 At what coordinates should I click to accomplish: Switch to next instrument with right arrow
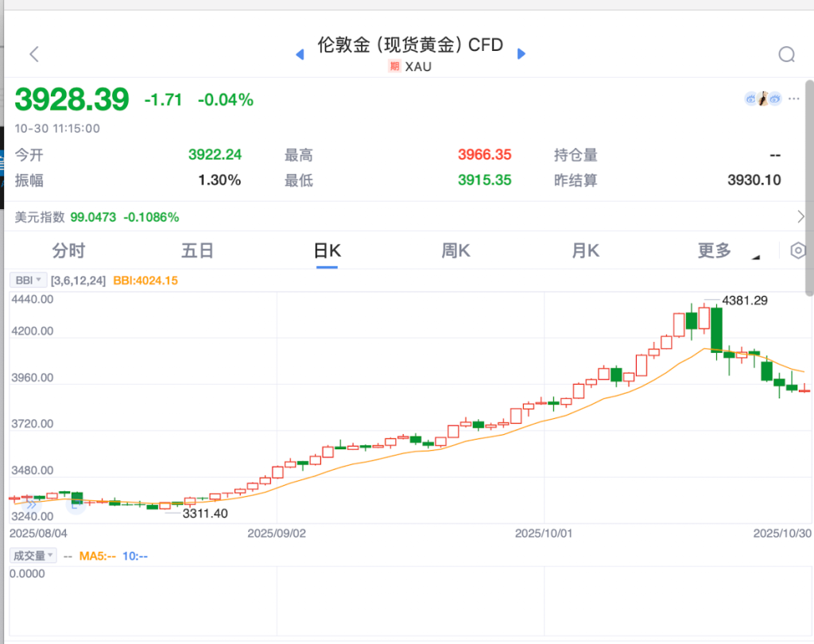pyautogui.click(x=521, y=54)
